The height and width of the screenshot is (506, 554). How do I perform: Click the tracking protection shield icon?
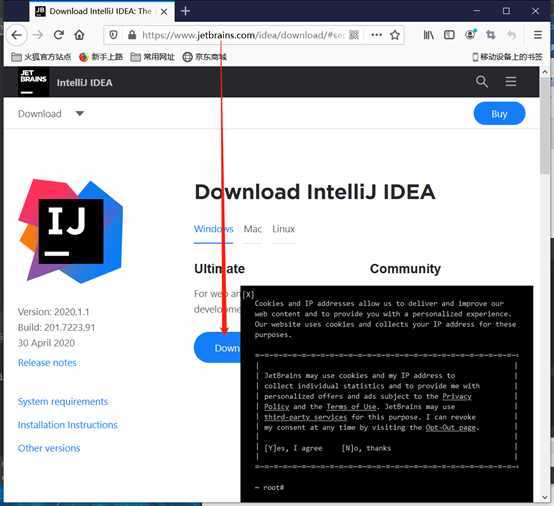point(113,35)
